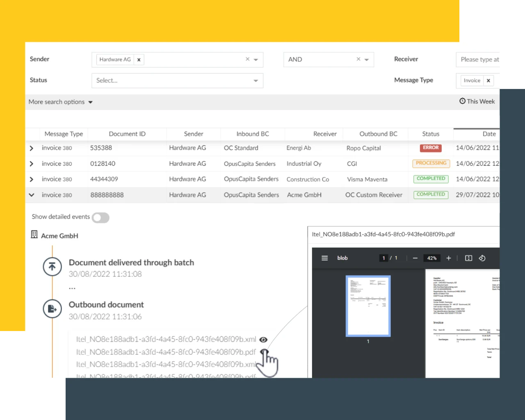Toggle Show detailed events switch
This screenshot has height=420, width=525.
pos(100,217)
